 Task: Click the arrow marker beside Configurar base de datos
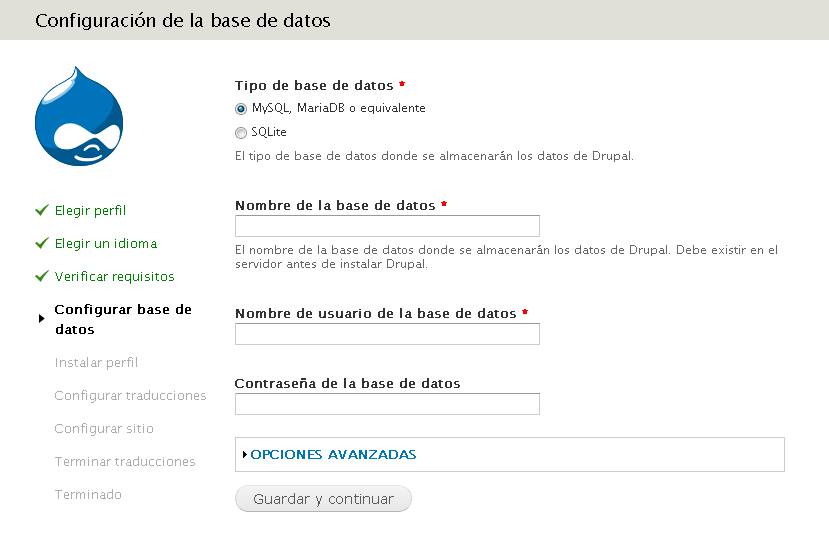coord(41,318)
